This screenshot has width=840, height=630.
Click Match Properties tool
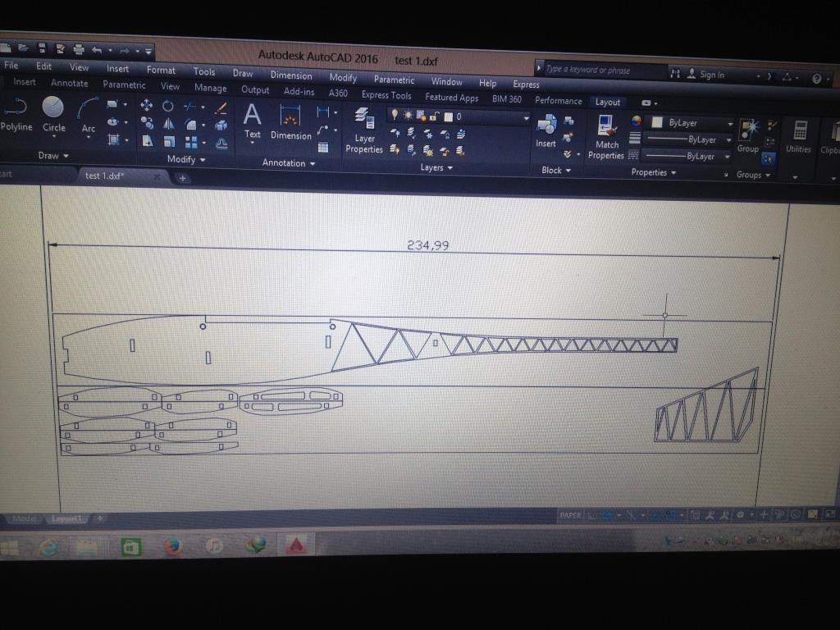tap(606, 137)
